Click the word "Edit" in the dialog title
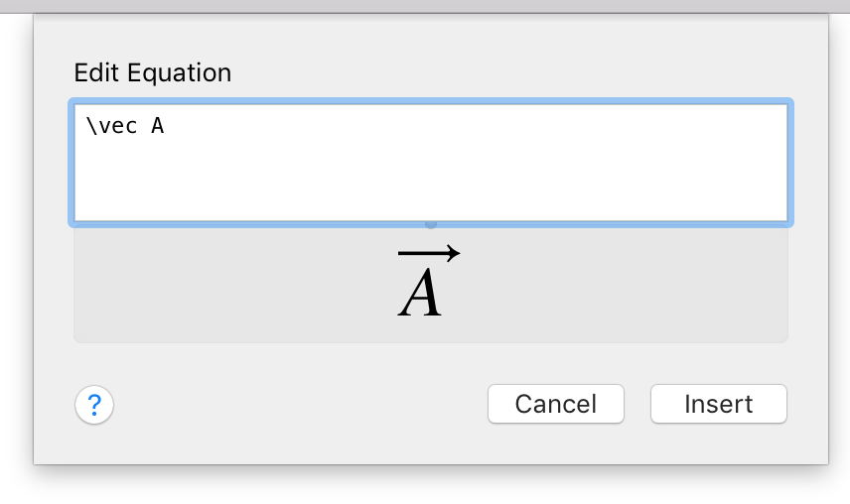 [x=92, y=72]
